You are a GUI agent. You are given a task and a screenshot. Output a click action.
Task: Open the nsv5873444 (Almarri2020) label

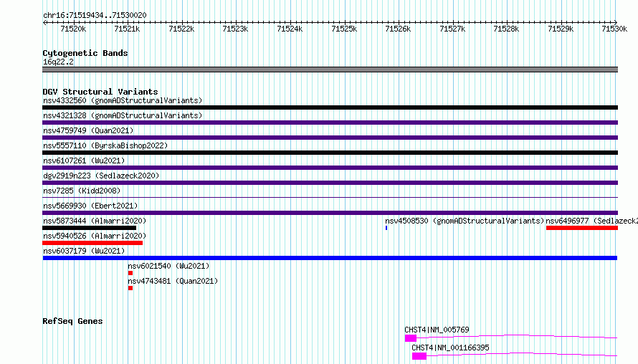[x=95, y=221]
